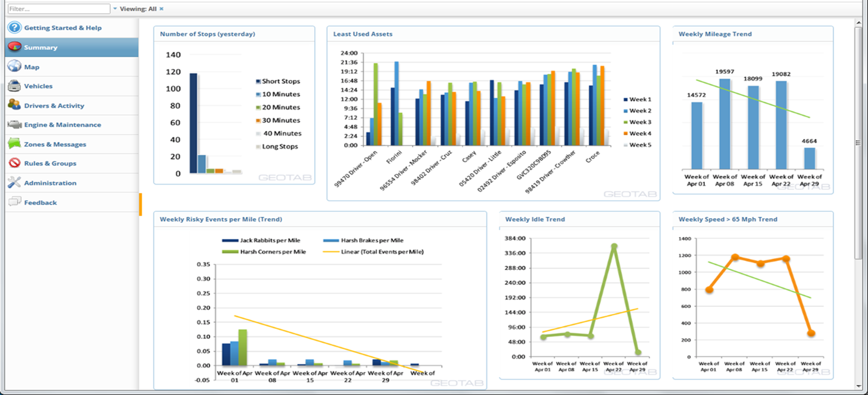The image size is (868, 395).
Task: Click the Administration tools icon
Action: [x=14, y=183]
